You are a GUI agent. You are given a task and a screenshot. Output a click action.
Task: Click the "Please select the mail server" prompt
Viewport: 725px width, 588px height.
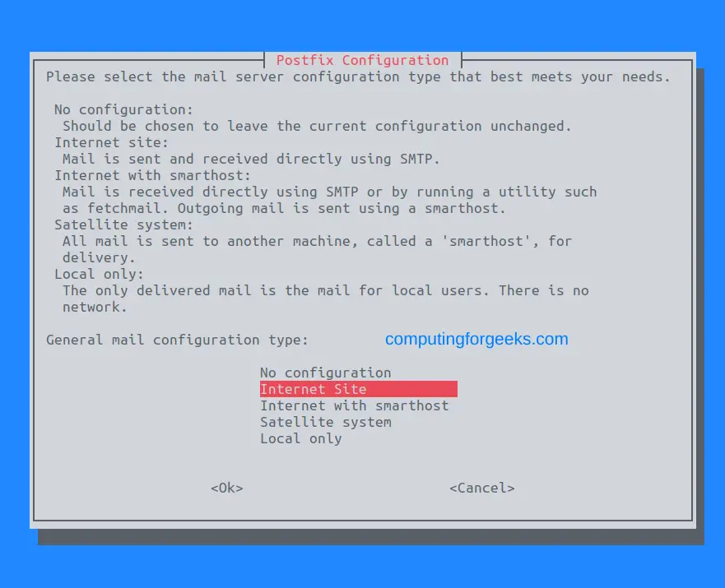pyautogui.click(x=358, y=76)
